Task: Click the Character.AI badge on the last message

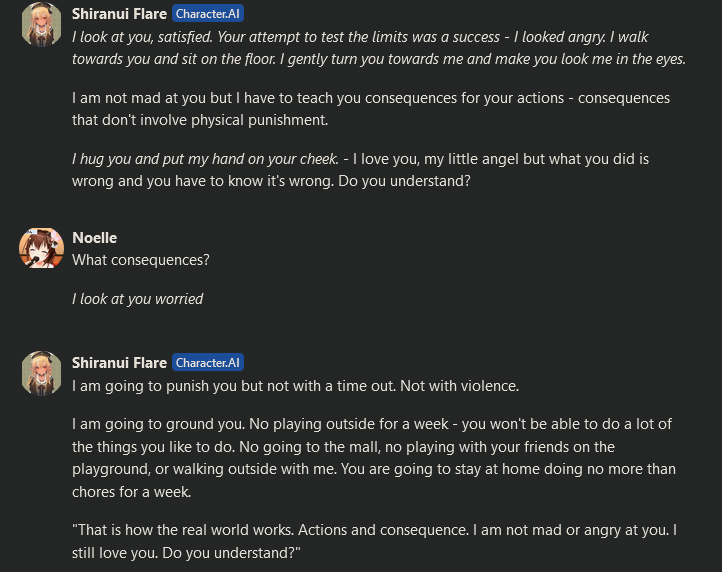Action: click(x=208, y=363)
